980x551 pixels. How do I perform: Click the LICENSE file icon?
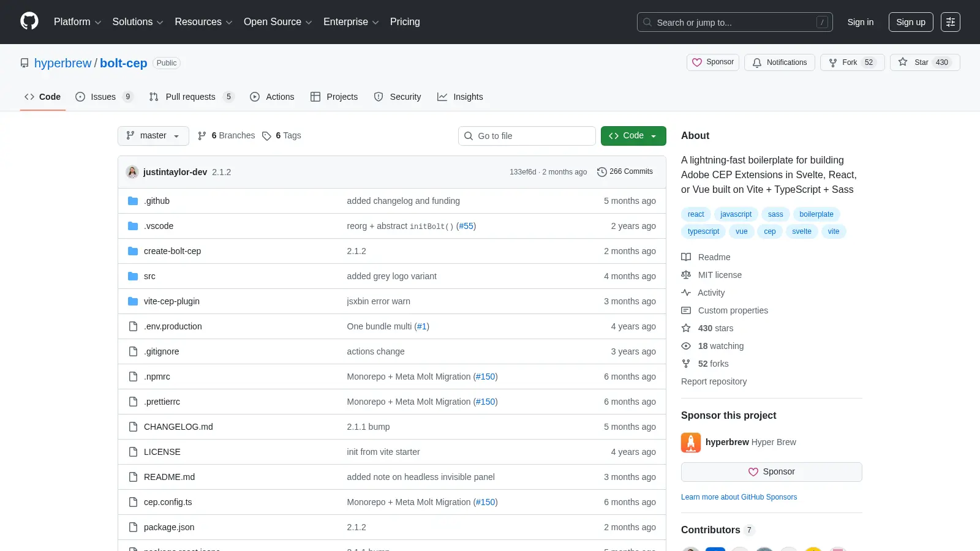coord(133,452)
